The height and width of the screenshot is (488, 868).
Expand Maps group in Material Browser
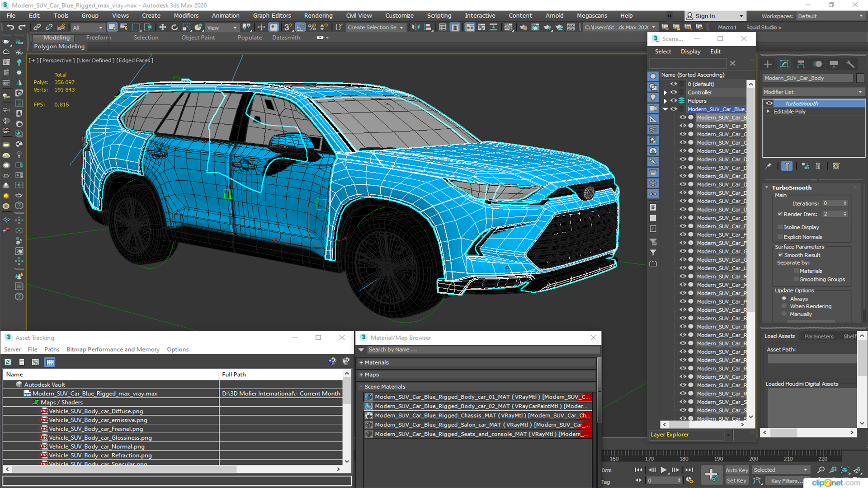(x=361, y=375)
